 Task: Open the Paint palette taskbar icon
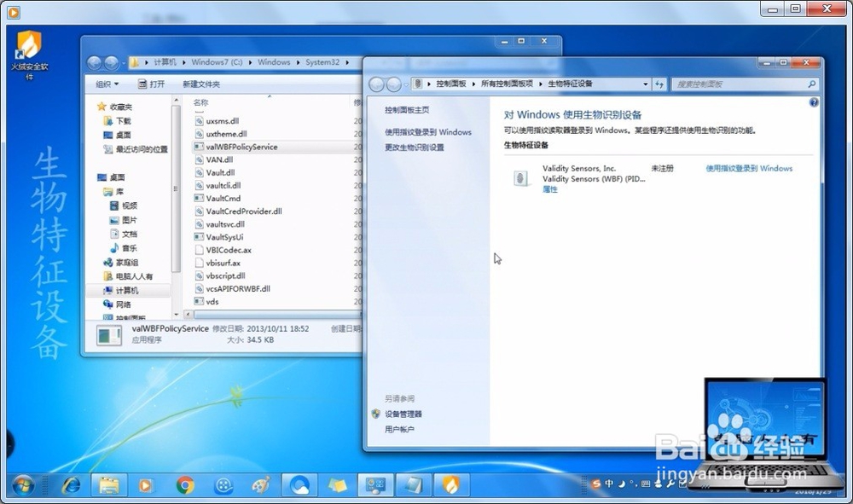point(261,484)
